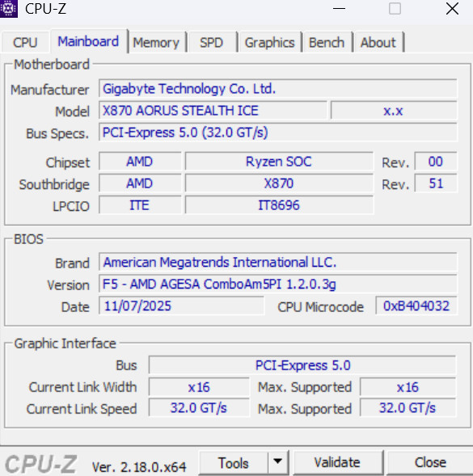Click the BIOS Version field
473x476 pixels.
pyautogui.click(x=278, y=284)
